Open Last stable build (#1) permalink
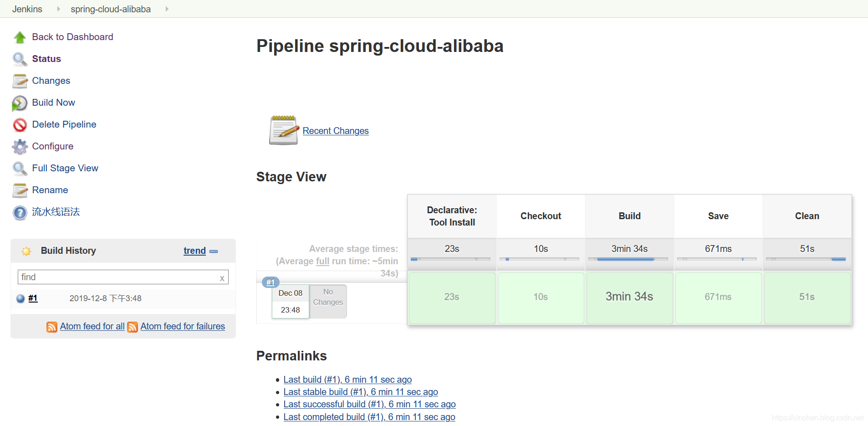The image size is (868, 426). [x=361, y=392]
